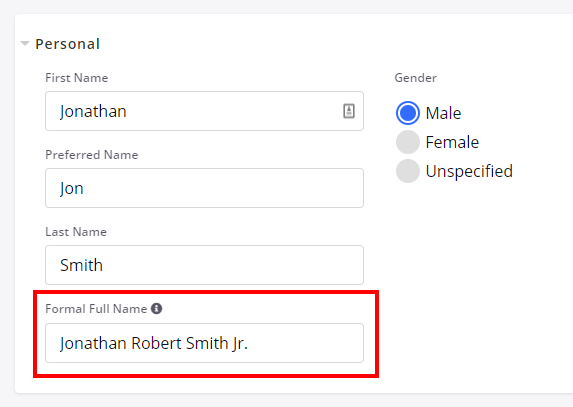Open the Formal Full Name info icon
The image size is (573, 407).
coord(156,309)
